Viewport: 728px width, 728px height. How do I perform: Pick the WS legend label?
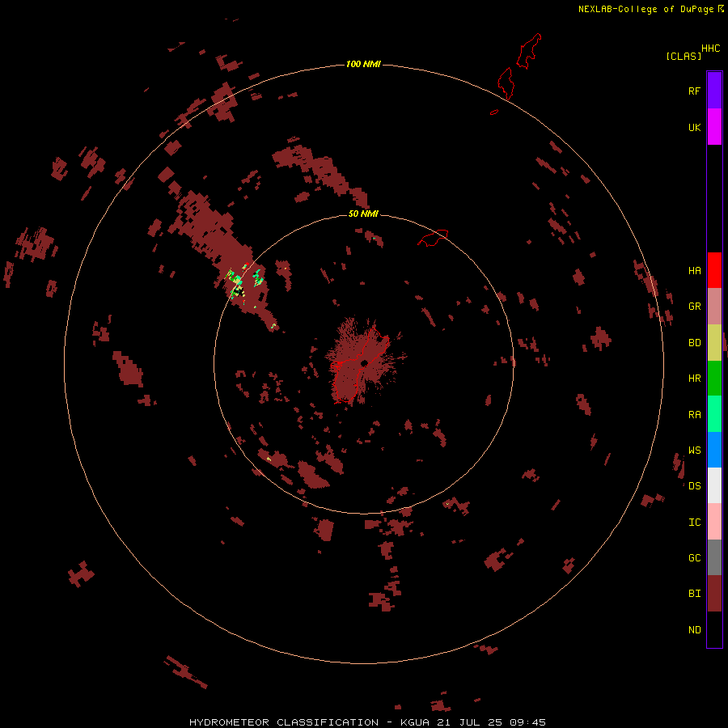pyautogui.click(x=694, y=450)
